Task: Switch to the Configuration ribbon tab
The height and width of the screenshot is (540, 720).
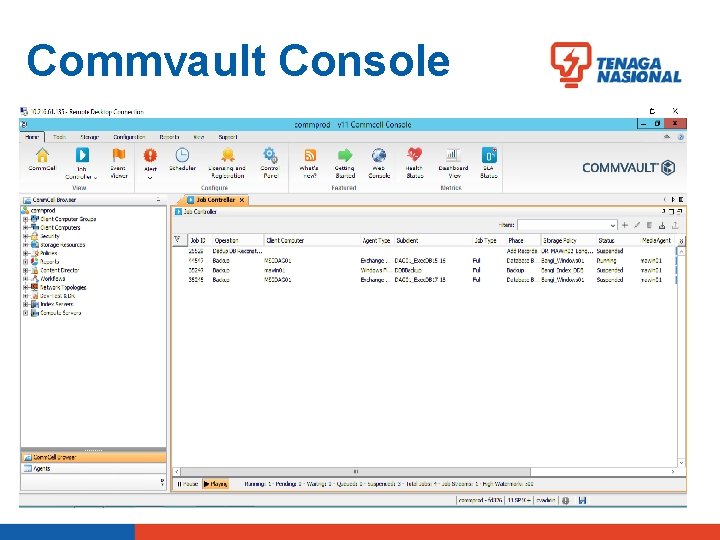Action: coord(129,137)
